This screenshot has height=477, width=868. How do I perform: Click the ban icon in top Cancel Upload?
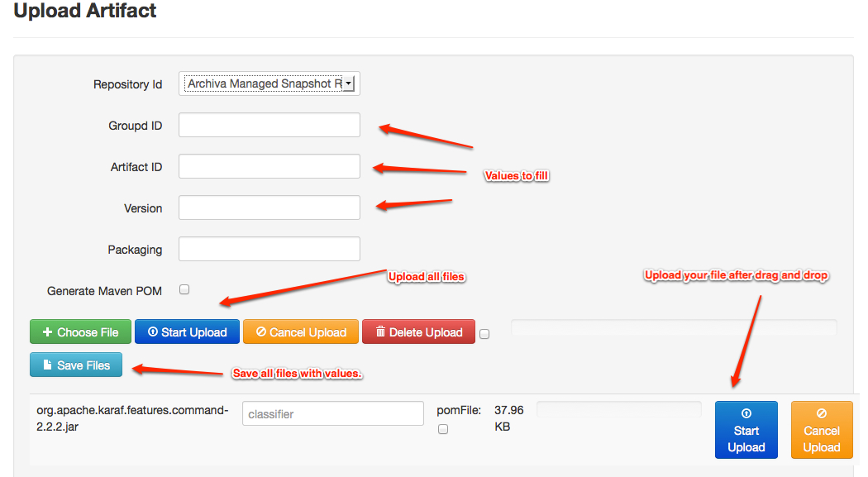tap(261, 332)
